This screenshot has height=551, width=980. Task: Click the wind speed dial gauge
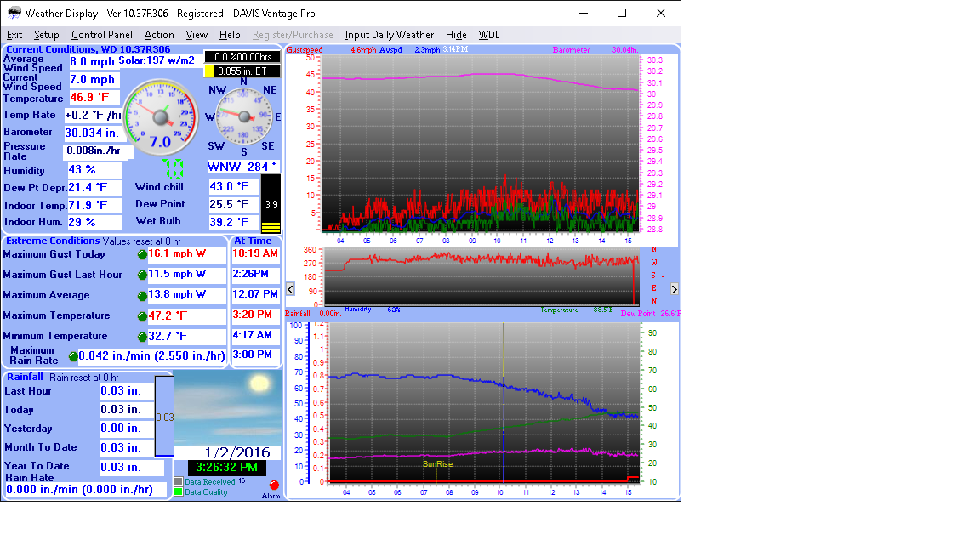tap(161, 115)
